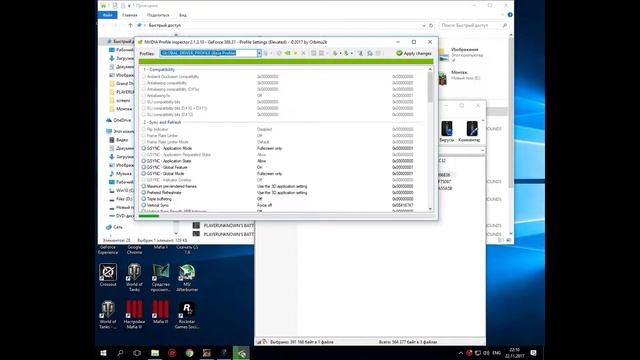Select the Maximum pre-rendered frames setting row

click(x=284, y=186)
